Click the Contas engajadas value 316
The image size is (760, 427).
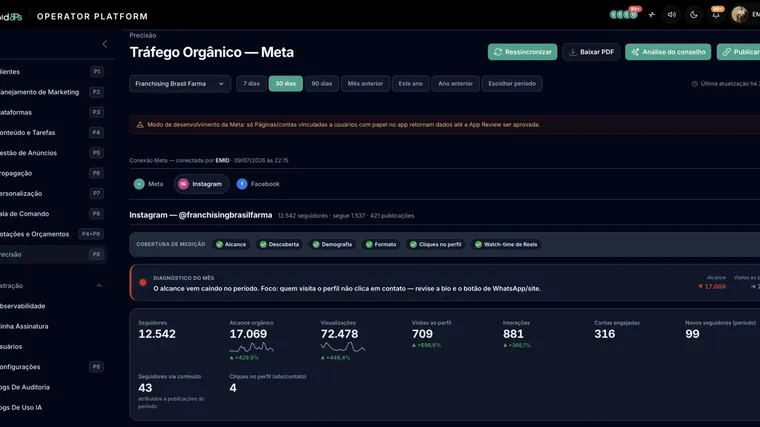click(604, 334)
